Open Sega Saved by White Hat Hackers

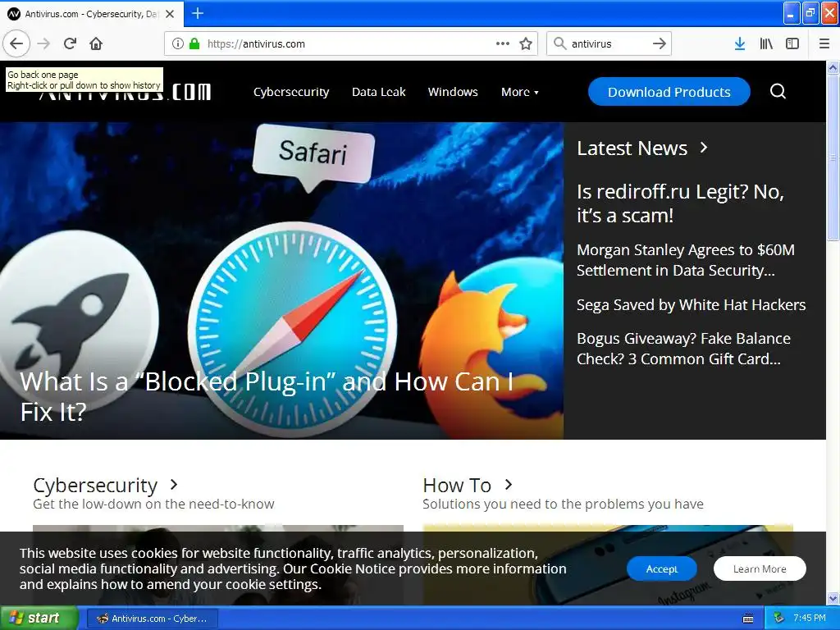[691, 305]
